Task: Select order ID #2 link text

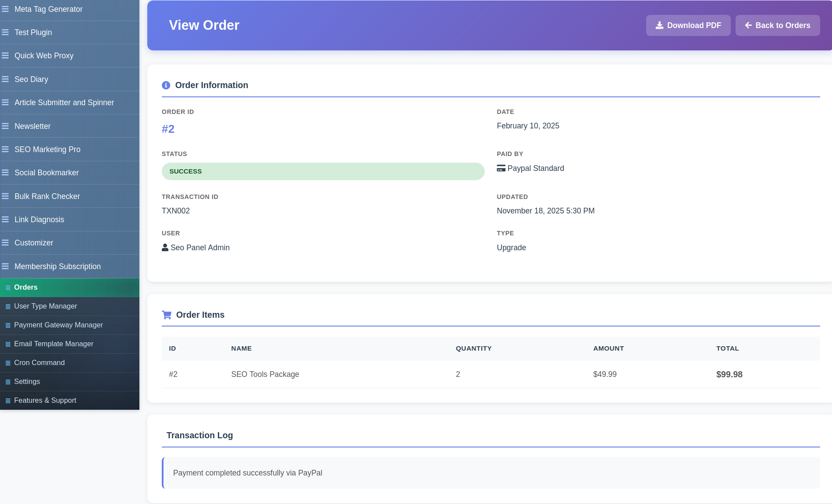Action: tap(168, 129)
